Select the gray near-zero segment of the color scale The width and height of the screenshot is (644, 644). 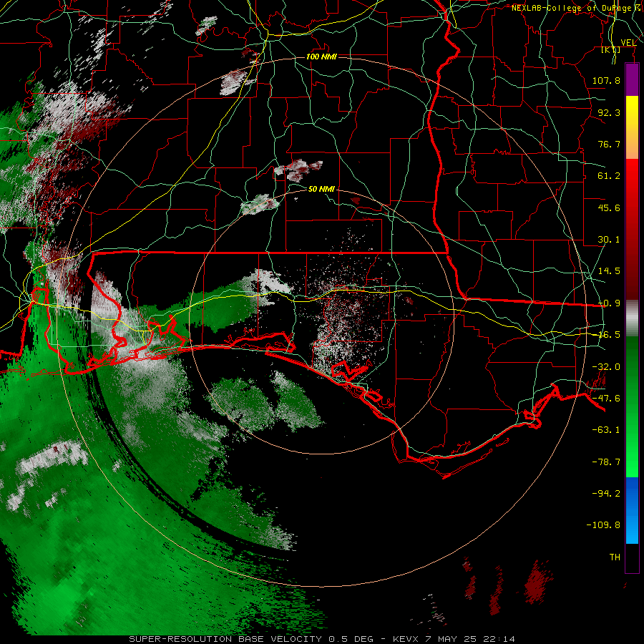click(632, 318)
